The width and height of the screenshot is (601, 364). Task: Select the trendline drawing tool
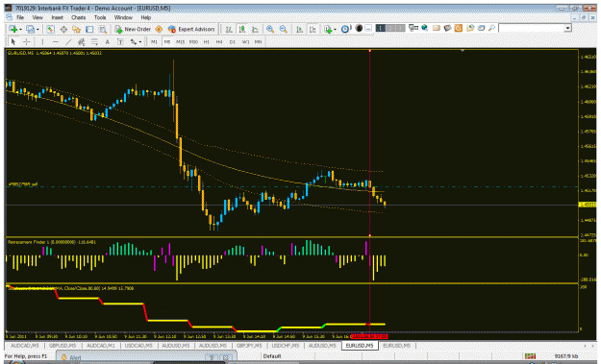click(x=68, y=41)
